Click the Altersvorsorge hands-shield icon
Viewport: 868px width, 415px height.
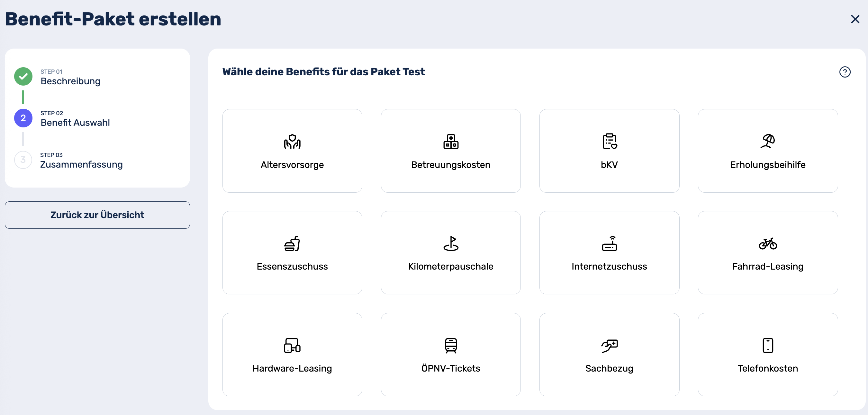click(x=292, y=142)
